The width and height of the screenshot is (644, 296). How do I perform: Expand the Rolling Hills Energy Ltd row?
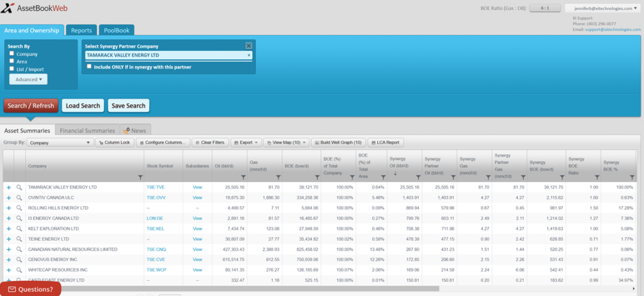coord(9,208)
